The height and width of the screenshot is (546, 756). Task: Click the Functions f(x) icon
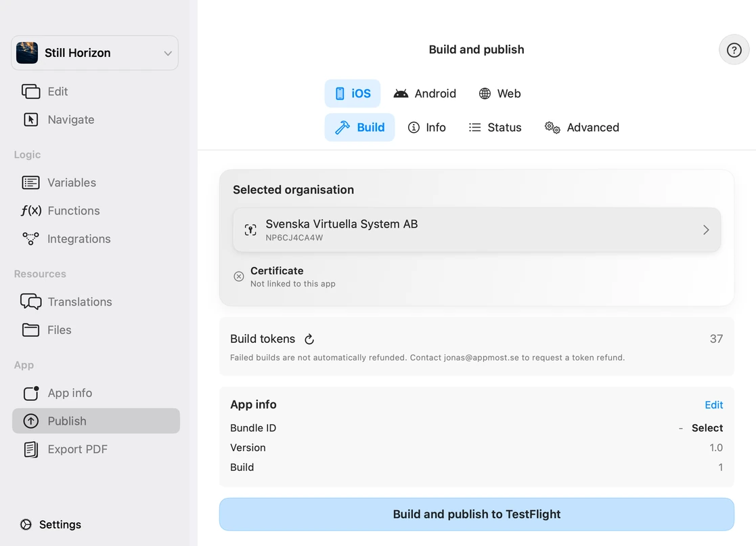pyautogui.click(x=31, y=211)
